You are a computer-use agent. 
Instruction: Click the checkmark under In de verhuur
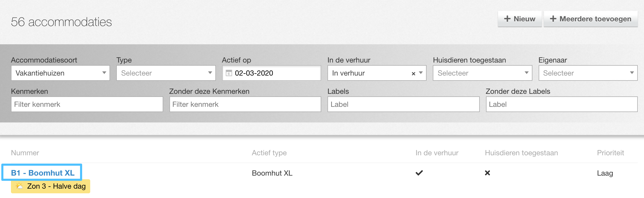coord(419,173)
